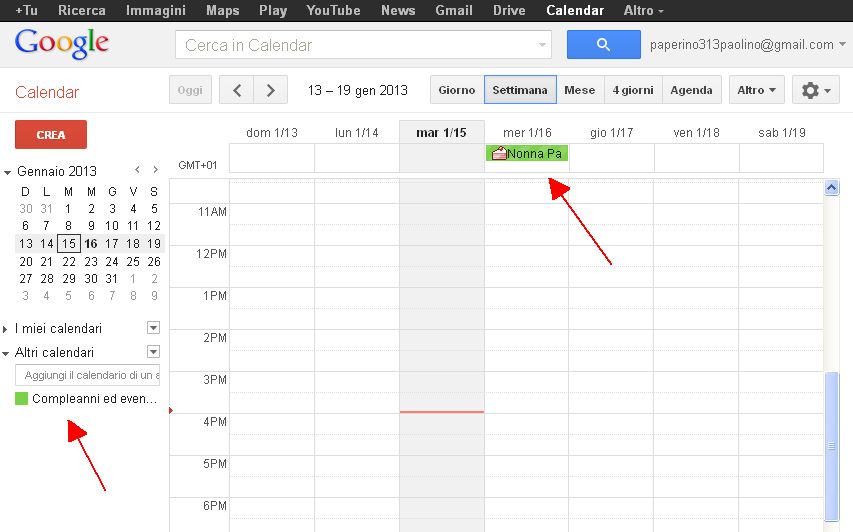Image resolution: width=853 pixels, height=532 pixels.
Task: Switch to Giorno view
Action: click(x=457, y=90)
